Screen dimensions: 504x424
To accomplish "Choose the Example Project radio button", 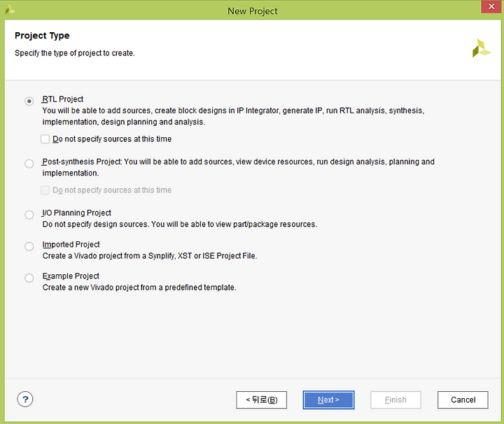I will [x=29, y=278].
